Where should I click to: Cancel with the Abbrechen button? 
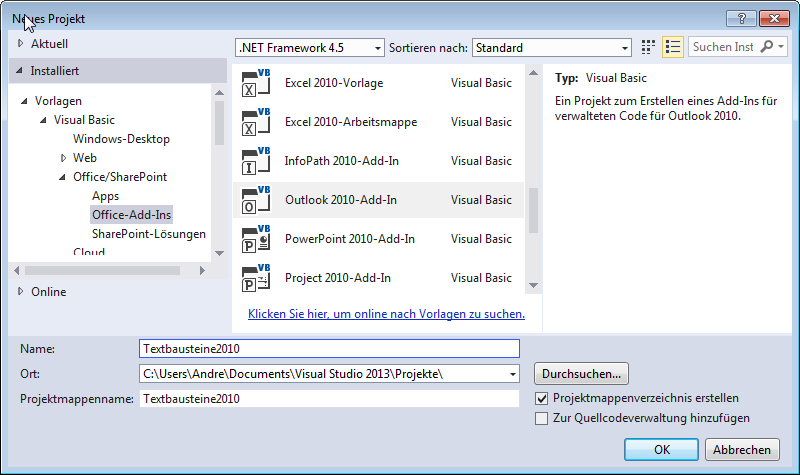click(742, 449)
